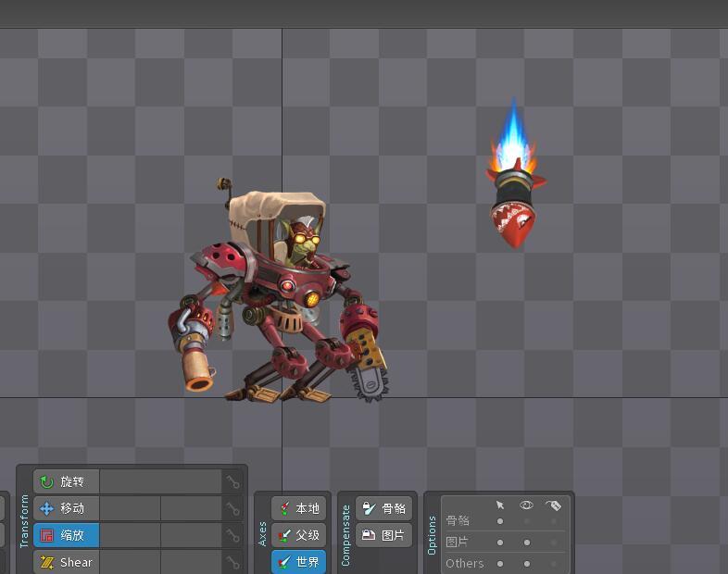Click the second 移动 value field
The width and height of the screenshot is (728, 574).
tap(192, 508)
